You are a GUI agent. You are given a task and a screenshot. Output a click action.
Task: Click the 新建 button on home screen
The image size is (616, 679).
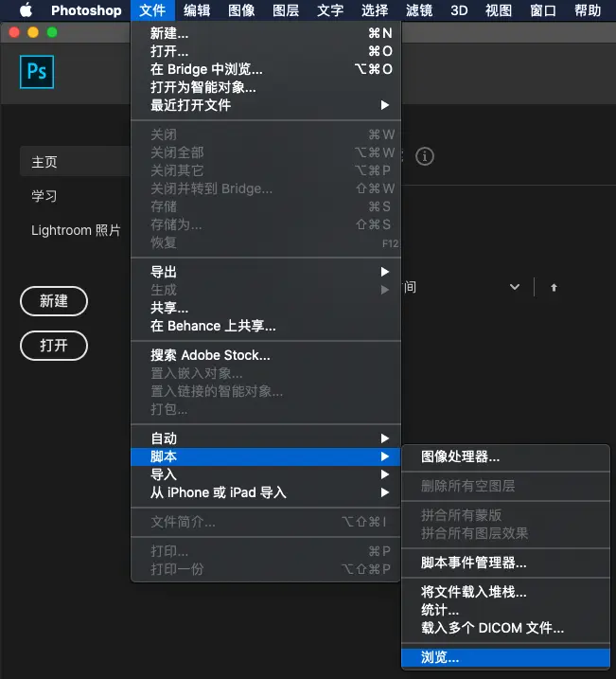coord(54,301)
